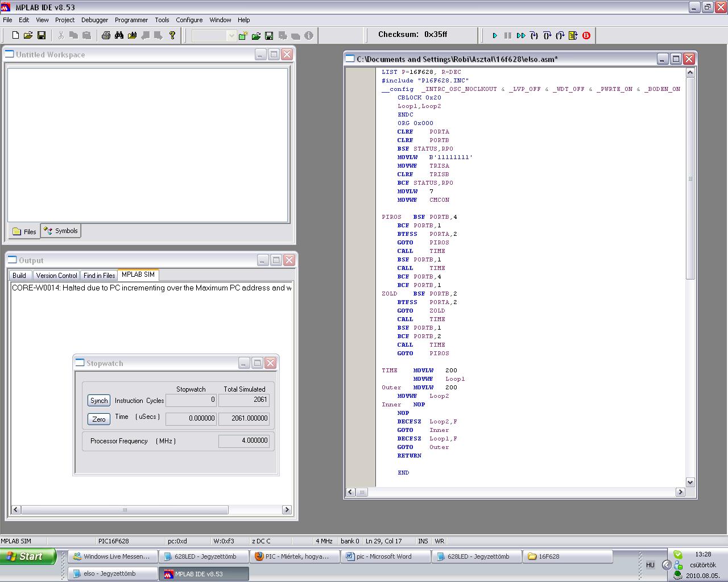Switch to the Build output tab
The image size is (728, 582).
[x=19, y=275]
